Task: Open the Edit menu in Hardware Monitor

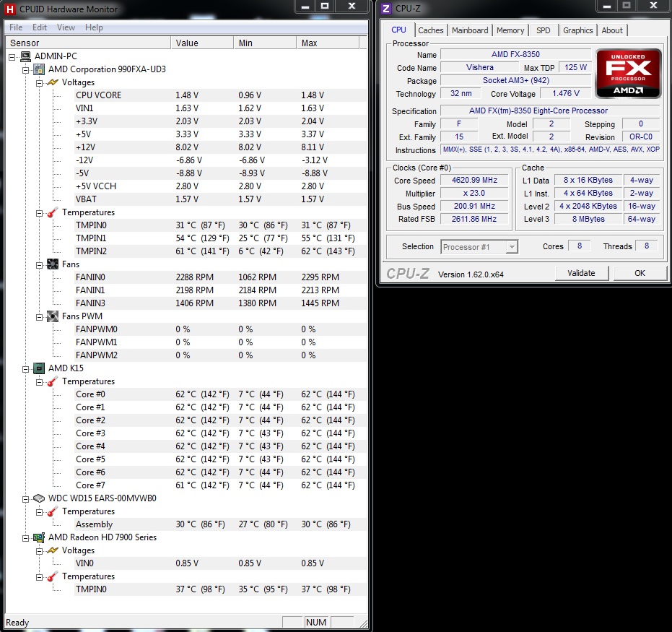Action: coord(40,27)
